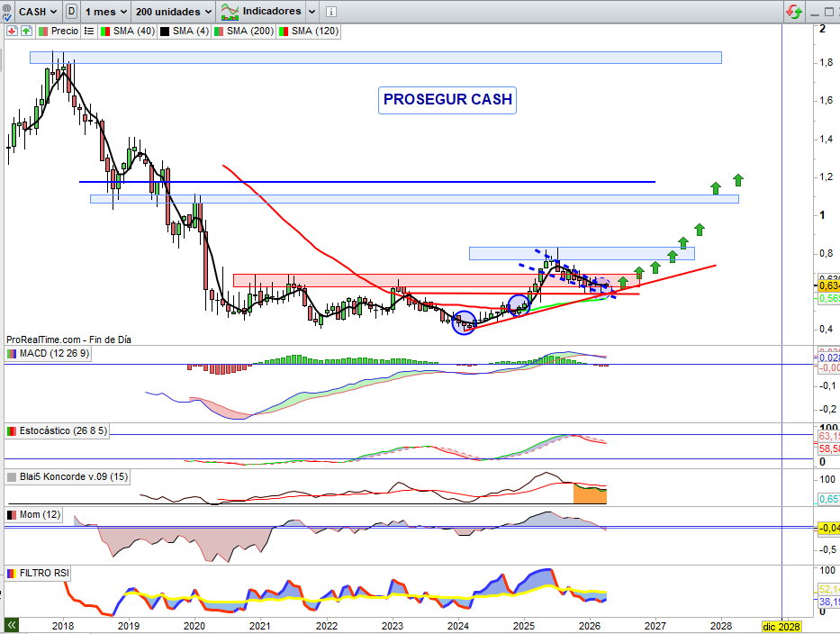
Task: Open the CASH symbol dropdown
Action: pyautogui.click(x=36, y=12)
